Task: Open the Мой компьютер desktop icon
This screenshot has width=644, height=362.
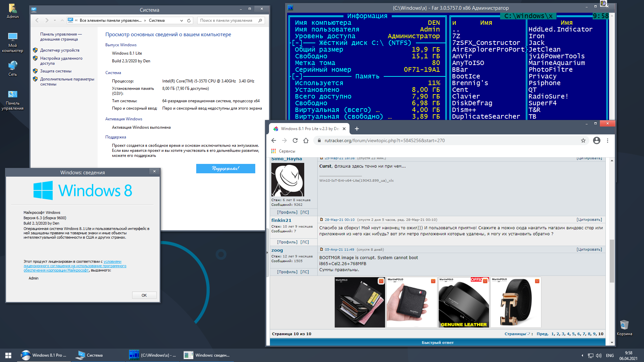Action: coord(13,43)
